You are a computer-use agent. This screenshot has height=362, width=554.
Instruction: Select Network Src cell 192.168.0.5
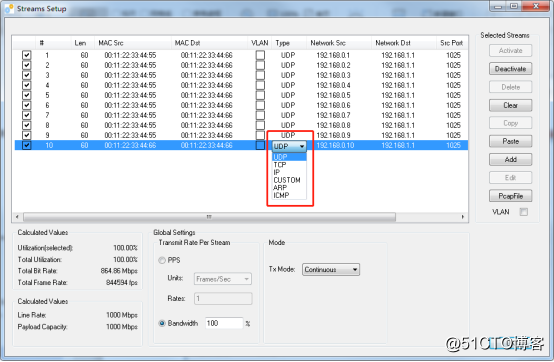[x=333, y=95]
